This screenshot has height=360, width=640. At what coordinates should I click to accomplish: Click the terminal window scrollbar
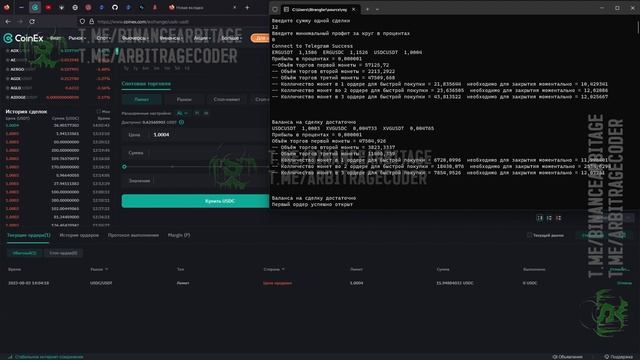point(638,28)
